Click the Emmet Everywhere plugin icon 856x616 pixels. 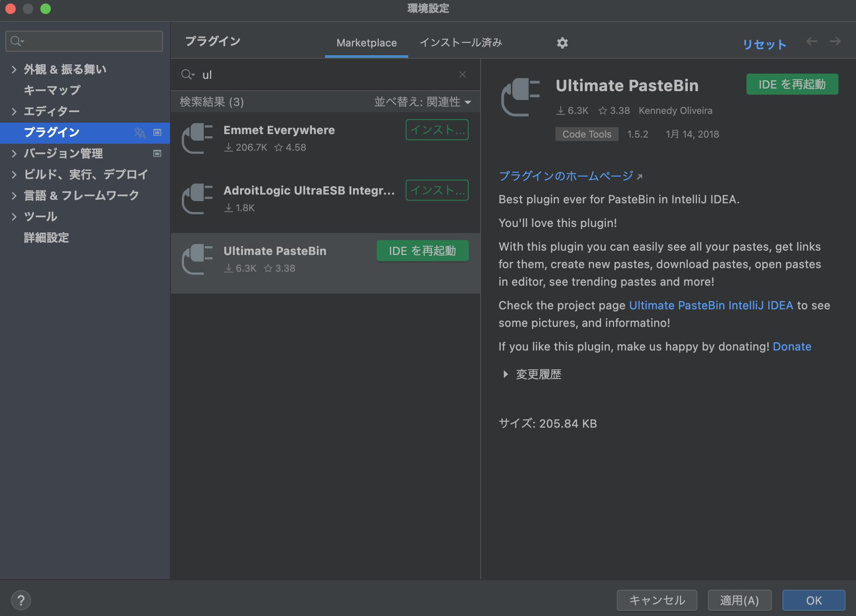(x=197, y=138)
